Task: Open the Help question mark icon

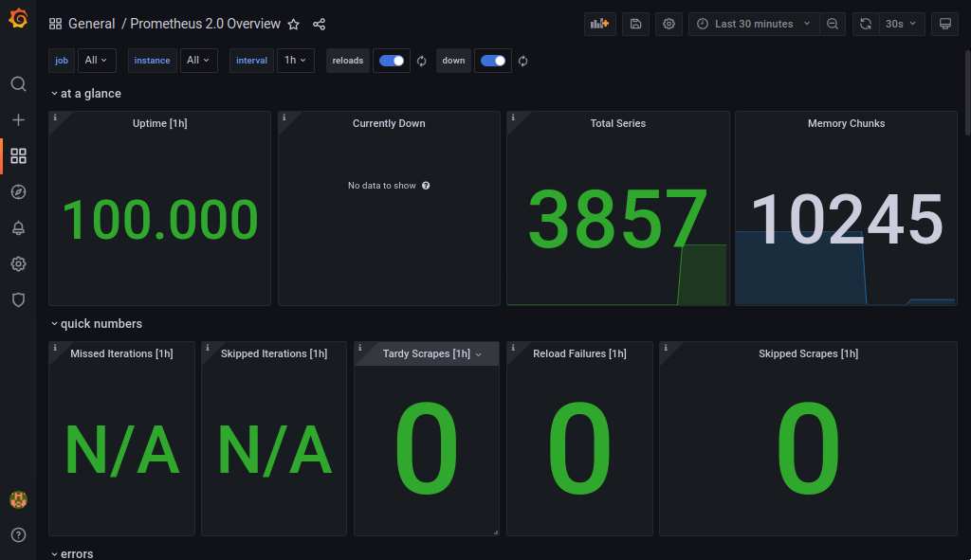Action: pyautogui.click(x=19, y=534)
